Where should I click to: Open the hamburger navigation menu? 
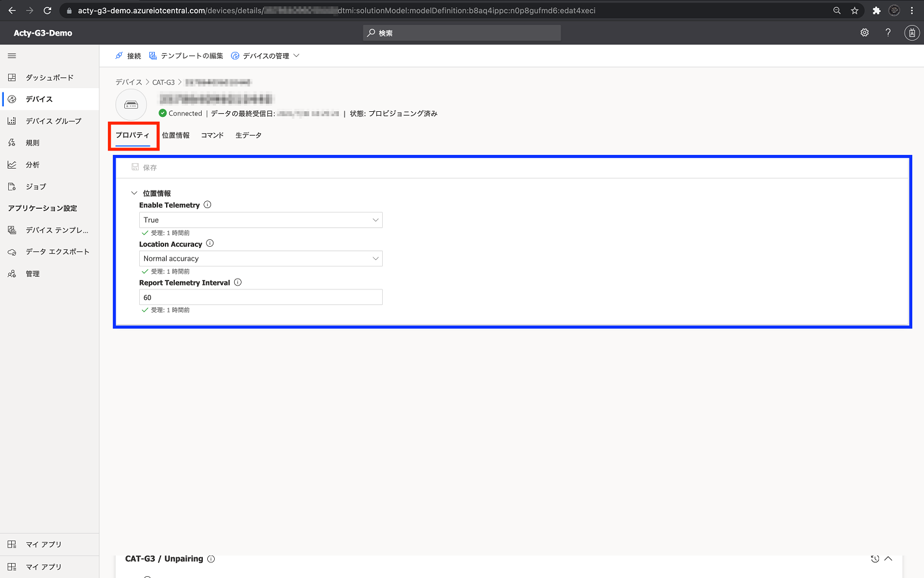pos(12,56)
